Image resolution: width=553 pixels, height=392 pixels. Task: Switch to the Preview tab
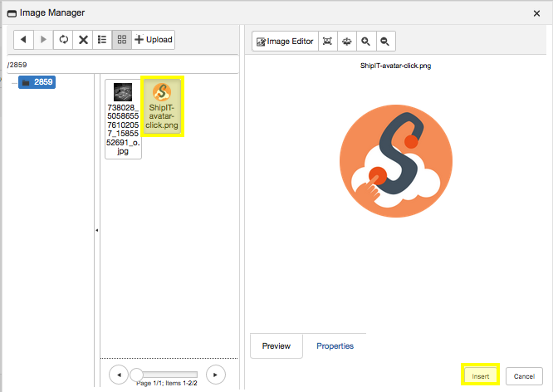click(x=276, y=345)
